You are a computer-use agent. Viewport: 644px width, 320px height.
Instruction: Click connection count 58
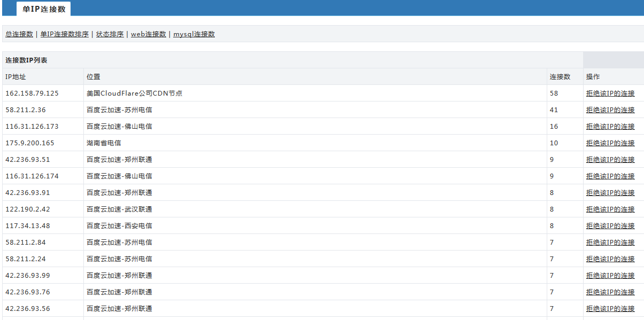pyautogui.click(x=554, y=93)
